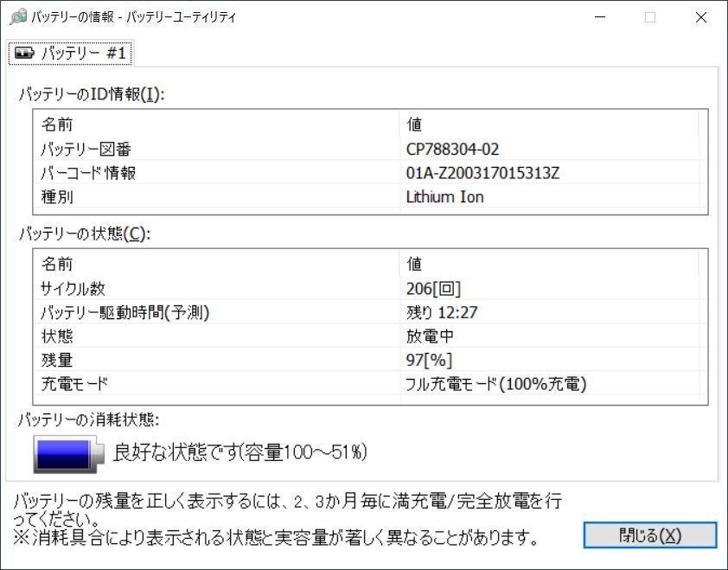Select the サイクル数 row label
The image size is (728, 570).
click(73, 289)
